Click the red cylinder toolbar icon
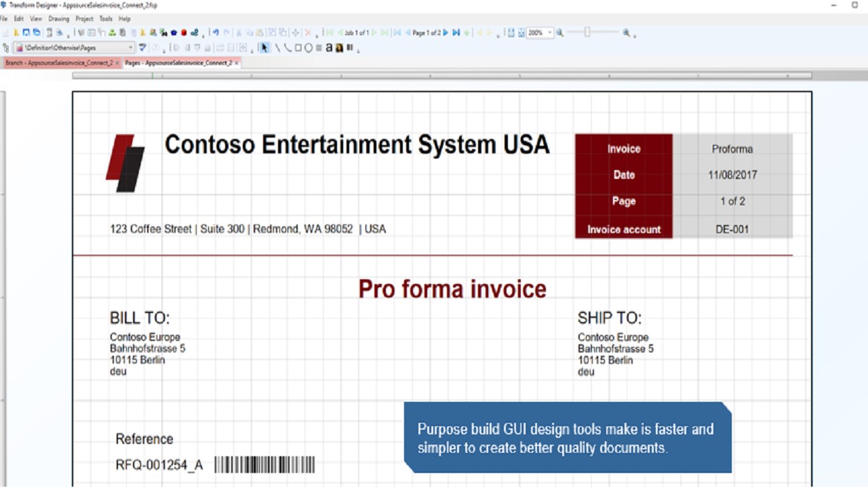The image size is (868, 488). point(184,33)
